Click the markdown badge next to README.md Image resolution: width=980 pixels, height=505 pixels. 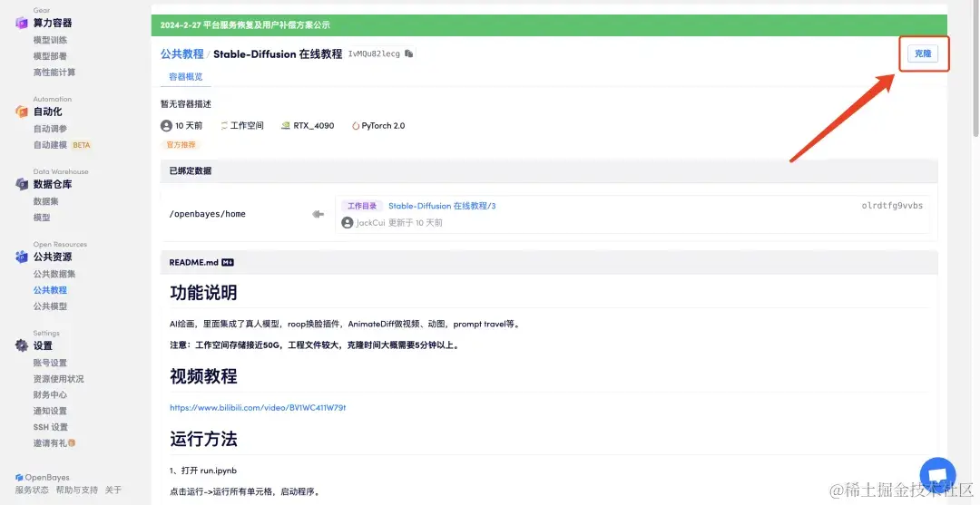click(x=228, y=262)
